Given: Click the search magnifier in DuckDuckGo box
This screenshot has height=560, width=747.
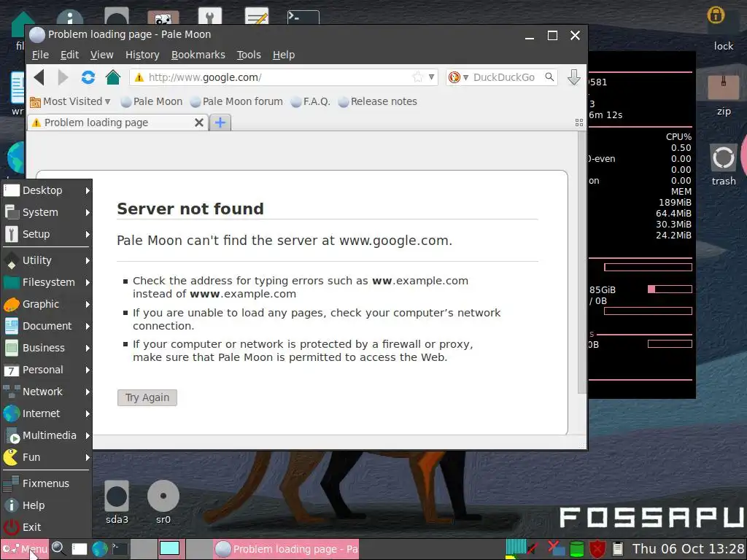Looking at the screenshot, I should [x=549, y=77].
